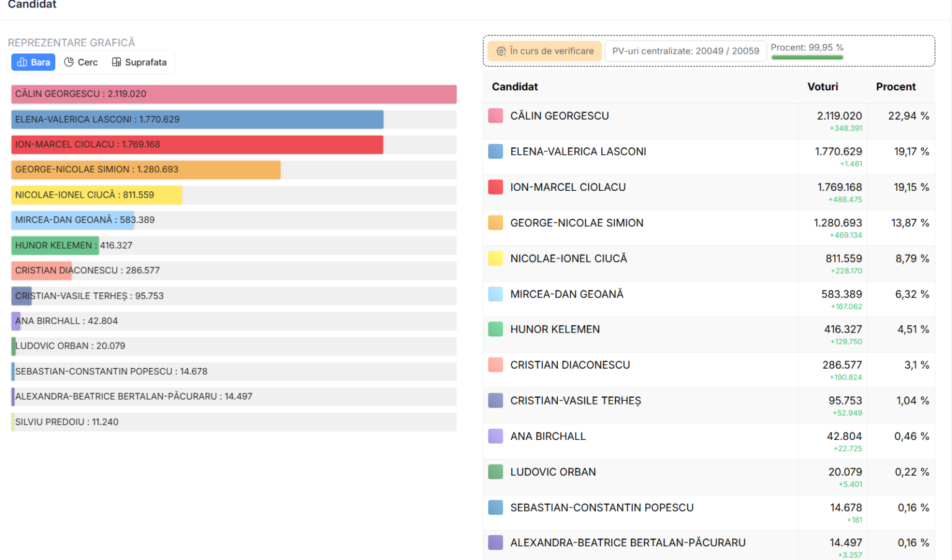Click the În curs de verificare badge

(x=545, y=51)
